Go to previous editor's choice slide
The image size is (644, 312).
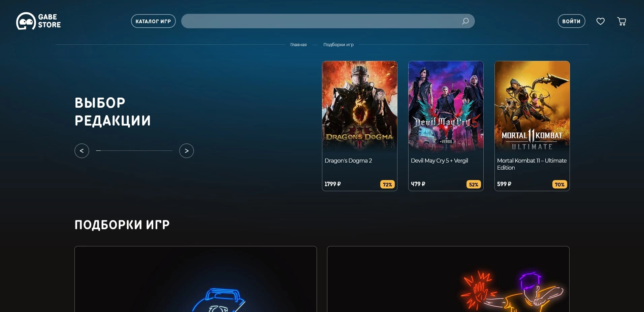point(82,151)
